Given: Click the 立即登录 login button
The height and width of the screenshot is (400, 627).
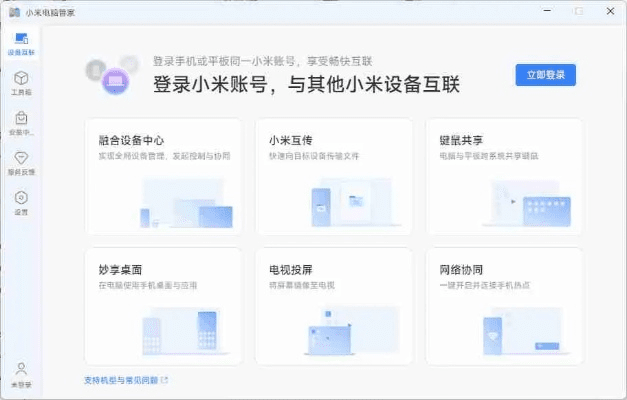Looking at the screenshot, I should [545, 75].
